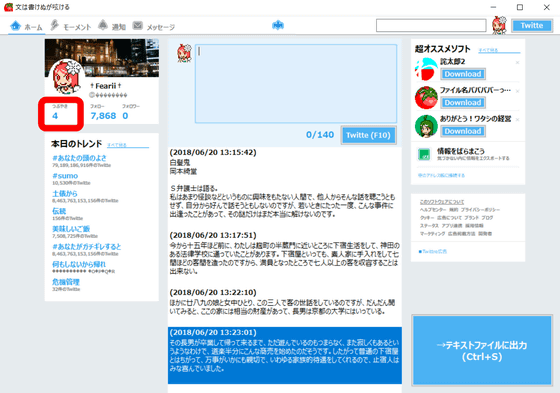Image resolution: width=560 pixels, height=393 pixels.
Task: Click the search box in the top bar
Action: (x=431, y=26)
